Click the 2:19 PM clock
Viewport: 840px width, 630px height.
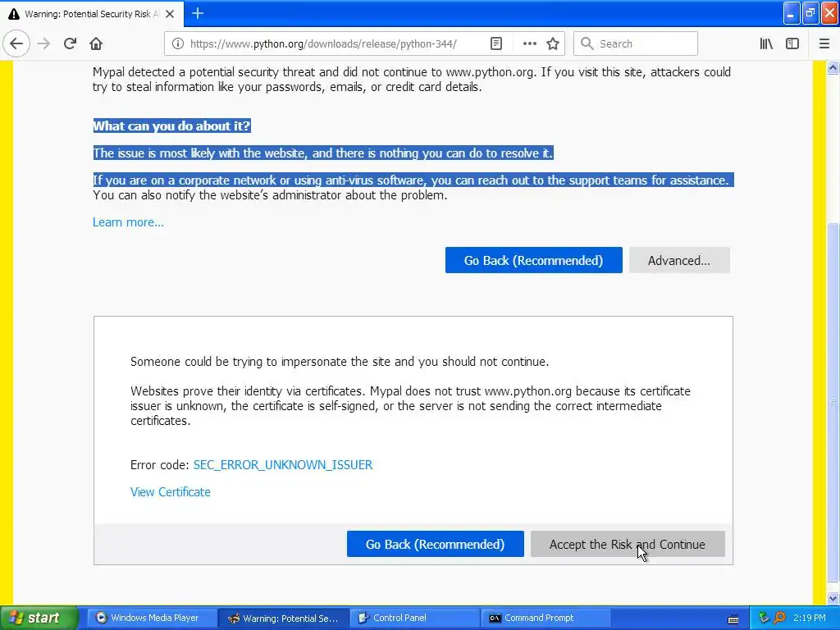810,619
